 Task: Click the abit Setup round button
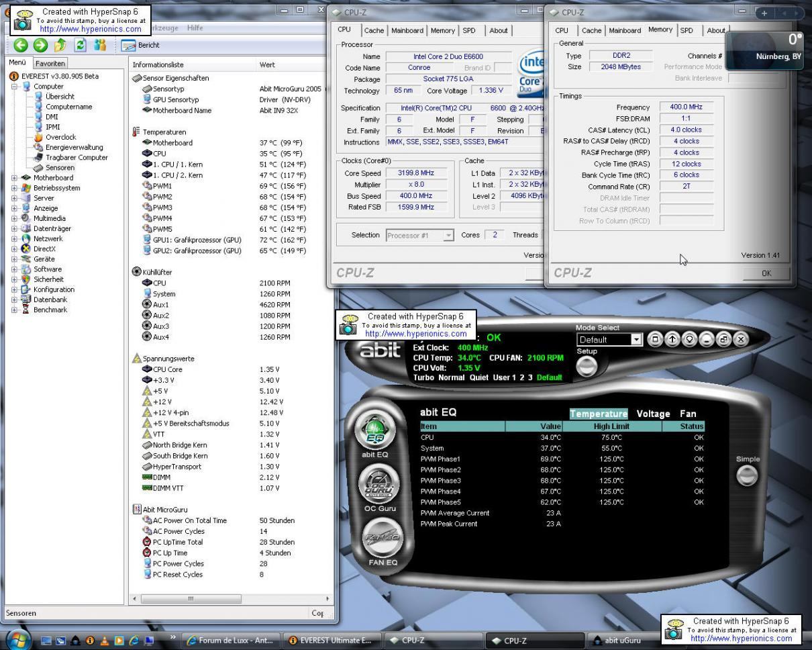(587, 366)
